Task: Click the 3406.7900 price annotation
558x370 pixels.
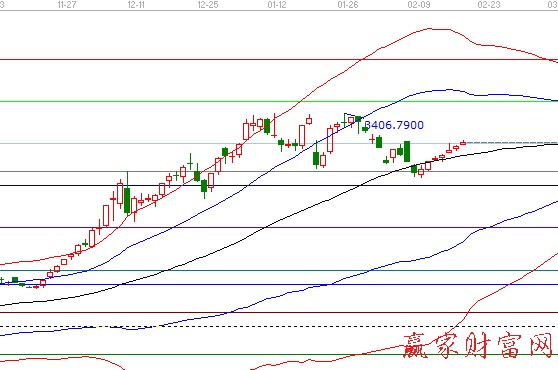Action: (394, 125)
